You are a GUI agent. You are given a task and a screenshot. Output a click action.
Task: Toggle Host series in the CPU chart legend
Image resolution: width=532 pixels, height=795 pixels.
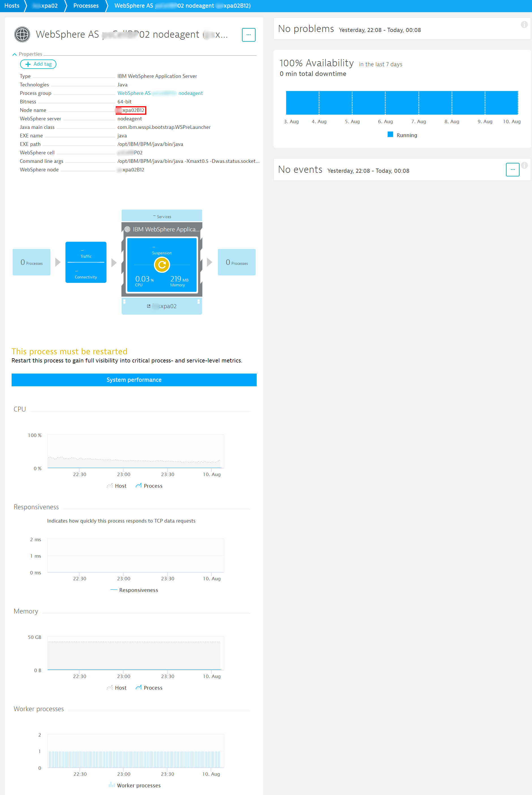pos(117,486)
